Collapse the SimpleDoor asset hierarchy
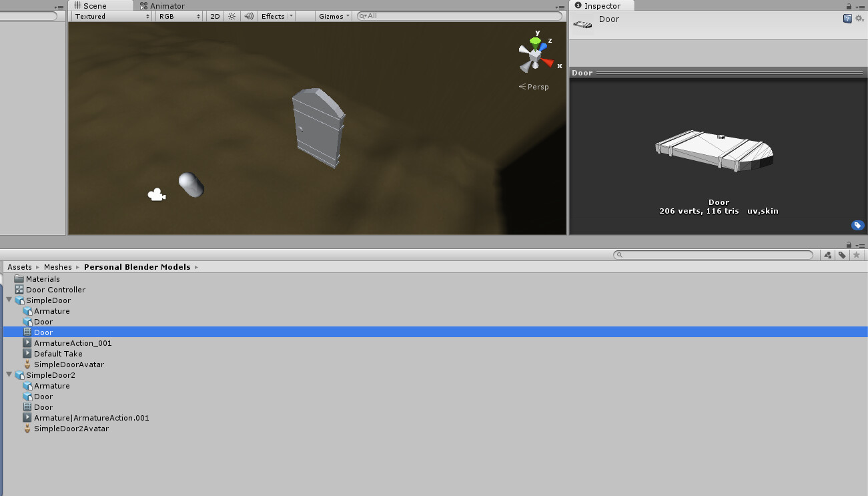The image size is (868, 496). tap(9, 300)
